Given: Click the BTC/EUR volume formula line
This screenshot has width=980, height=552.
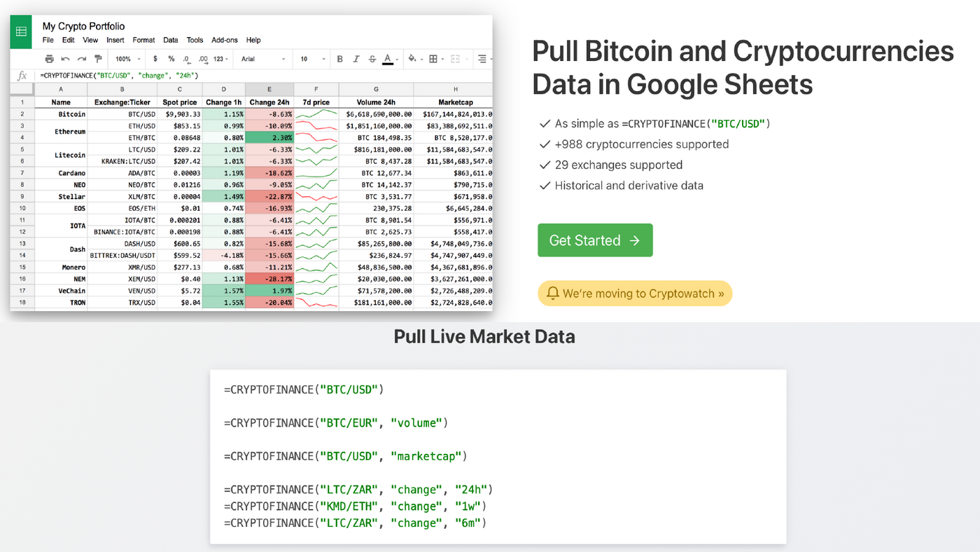Looking at the screenshot, I should (336, 422).
